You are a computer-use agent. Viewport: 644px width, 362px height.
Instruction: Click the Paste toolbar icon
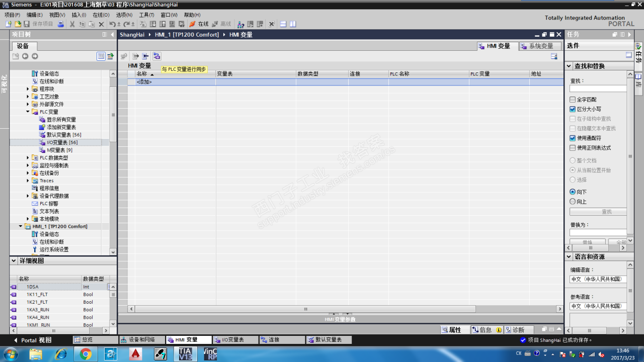coord(92,24)
